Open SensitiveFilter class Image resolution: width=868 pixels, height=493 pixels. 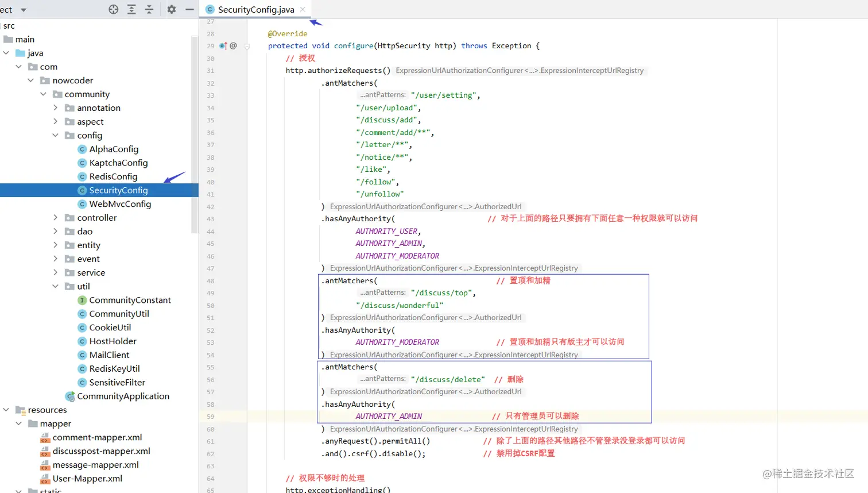pos(117,383)
